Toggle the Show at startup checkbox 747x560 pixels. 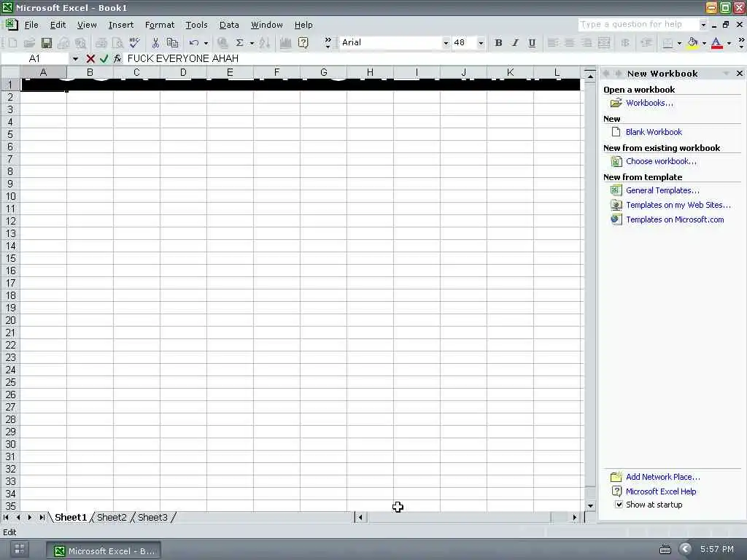pyautogui.click(x=619, y=505)
